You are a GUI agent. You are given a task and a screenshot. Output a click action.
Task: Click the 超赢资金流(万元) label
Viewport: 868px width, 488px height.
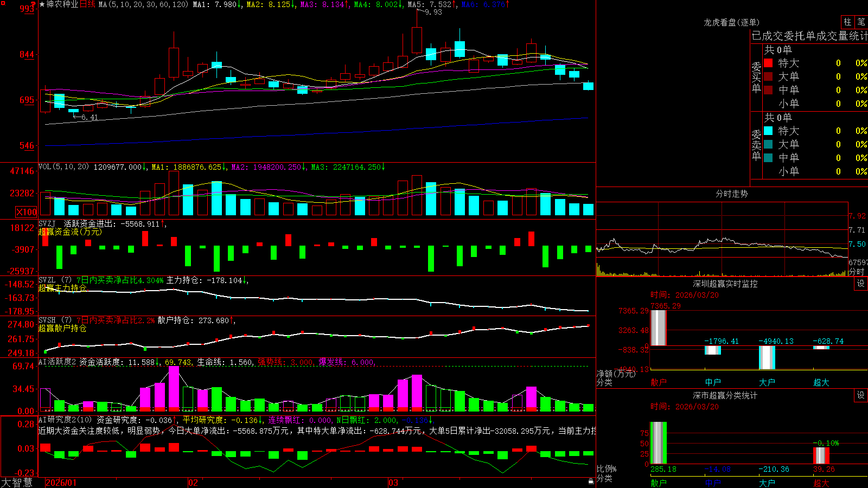(70, 232)
